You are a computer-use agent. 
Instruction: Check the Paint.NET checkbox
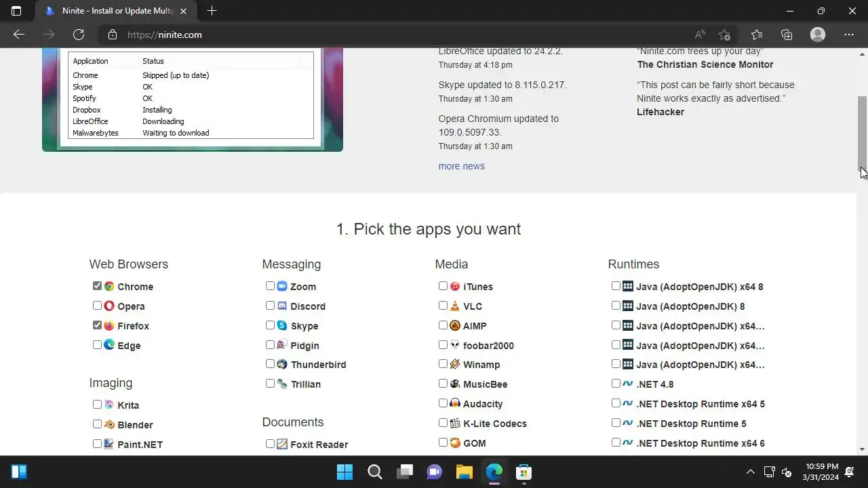[97, 444]
